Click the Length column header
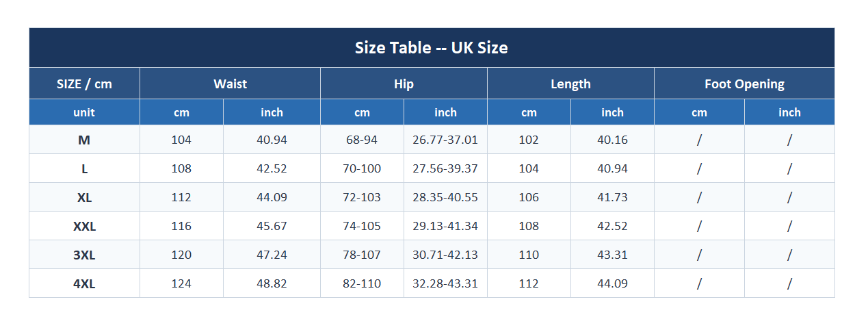 click(570, 84)
